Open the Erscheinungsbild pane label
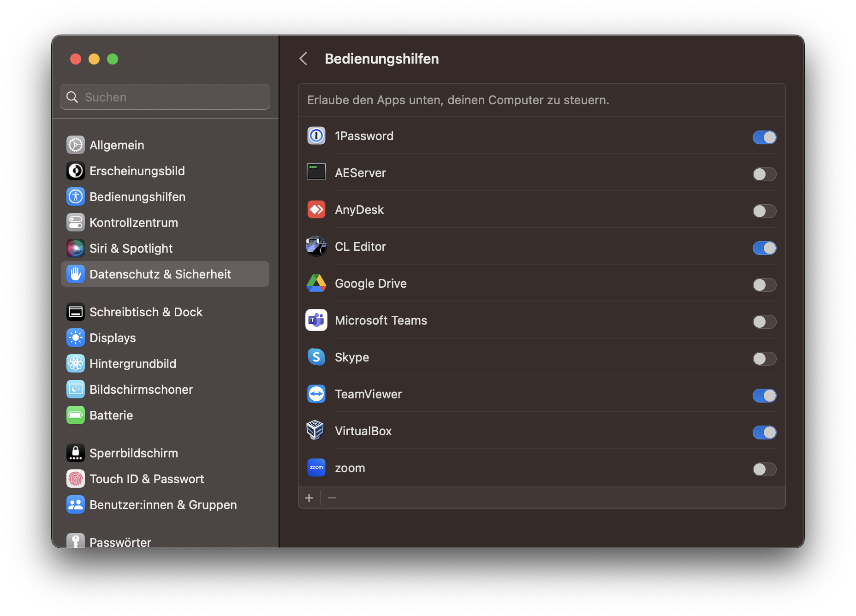856x616 pixels. click(x=137, y=171)
